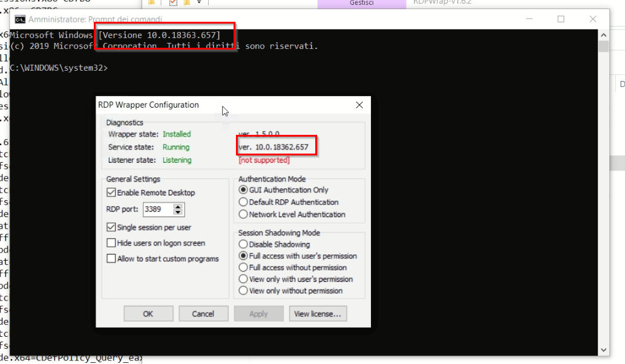Click the greyed Apply button
625x364 pixels.
click(x=258, y=313)
